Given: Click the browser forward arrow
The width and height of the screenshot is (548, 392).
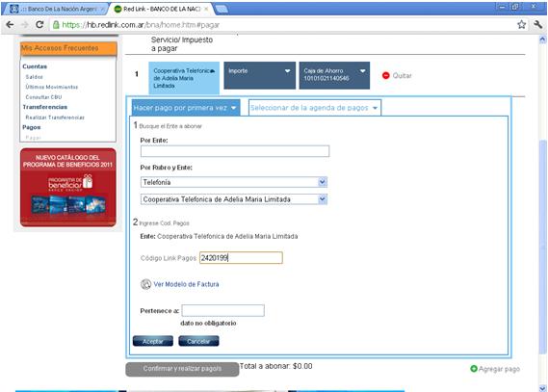Looking at the screenshot, I should tap(24, 25).
